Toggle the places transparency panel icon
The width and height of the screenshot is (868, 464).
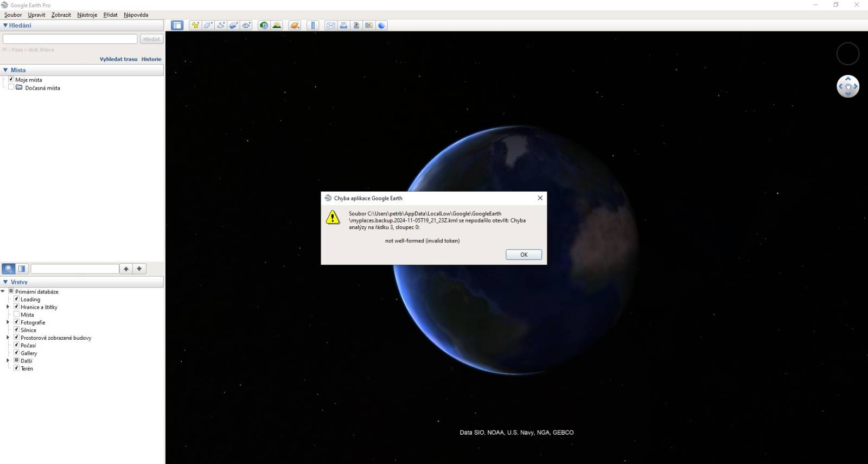coord(22,269)
